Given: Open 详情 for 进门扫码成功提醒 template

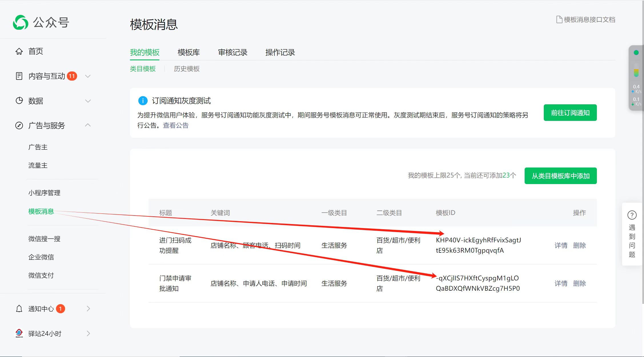Looking at the screenshot, I should click(561, 245).
